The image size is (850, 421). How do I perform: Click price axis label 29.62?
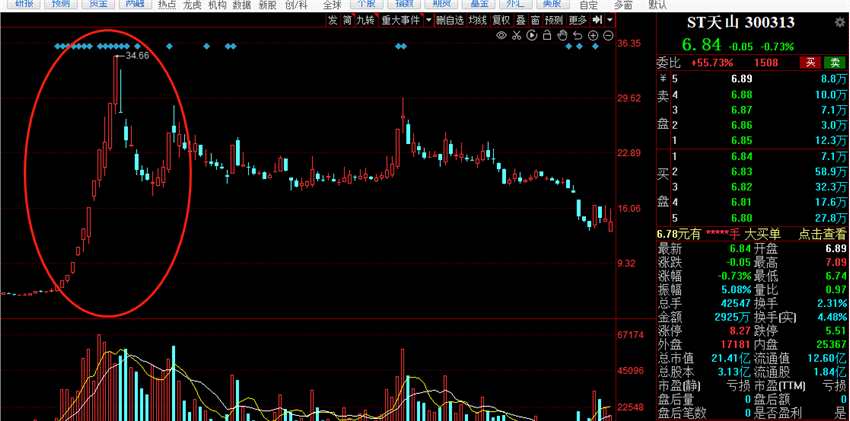[629, 98]
